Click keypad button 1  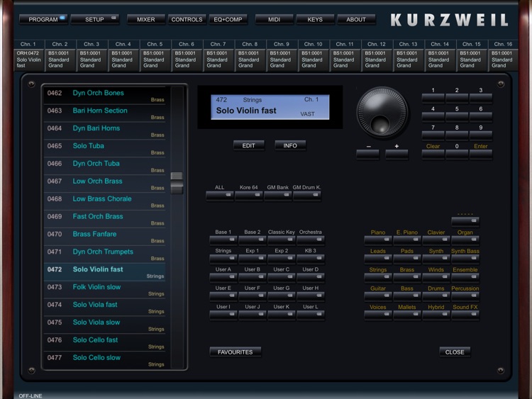click(433, 98)
